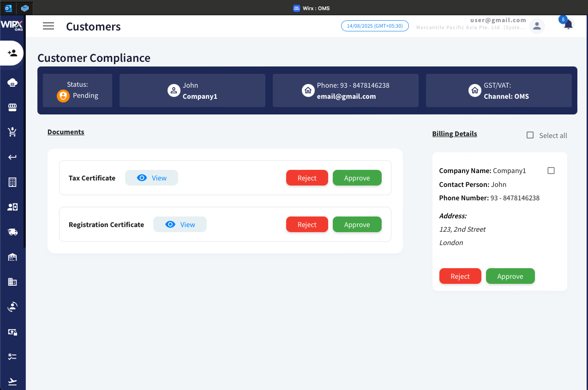This screenshot has width=588, height=390.
Task: Reject the Registration Certificate
Action: [307, 225]
